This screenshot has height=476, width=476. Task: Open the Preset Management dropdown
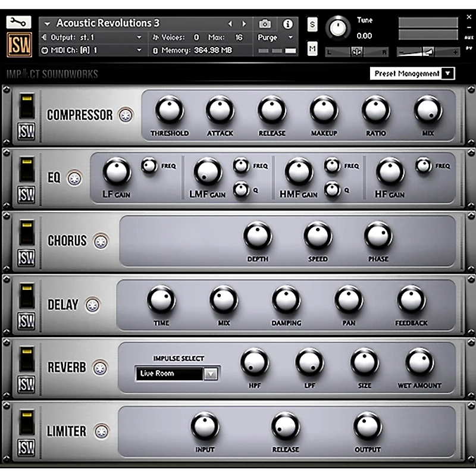(413, 73)
